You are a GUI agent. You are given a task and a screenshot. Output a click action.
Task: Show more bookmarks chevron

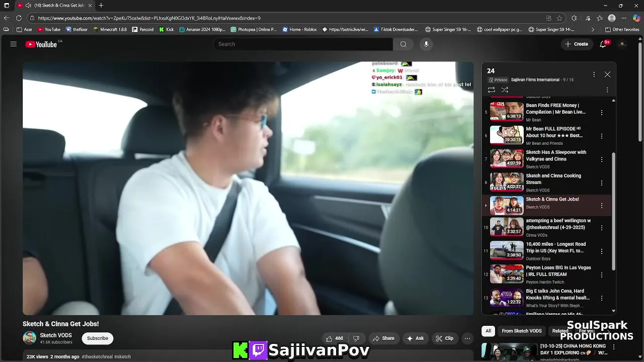pos(593,30)
